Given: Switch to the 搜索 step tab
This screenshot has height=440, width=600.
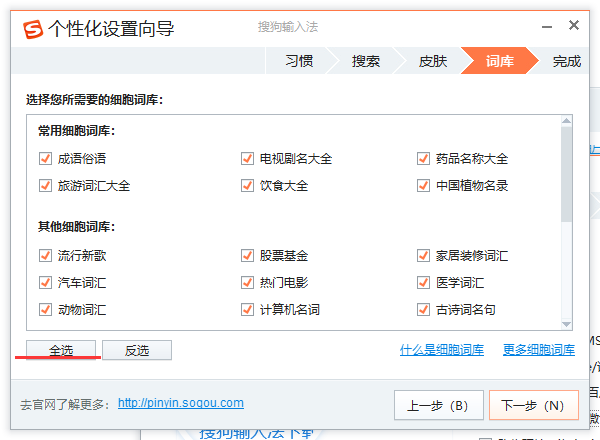Looking at the screenshot, I should pyautogui.click(x=366, y=61).
